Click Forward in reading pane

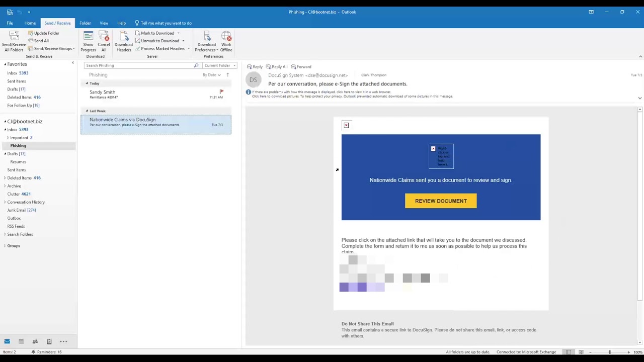[301, 67]
